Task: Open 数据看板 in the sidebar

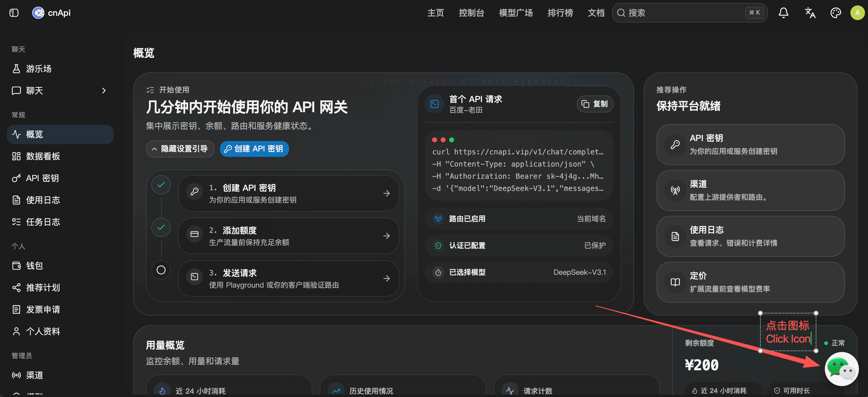Action: pos(60,156)
